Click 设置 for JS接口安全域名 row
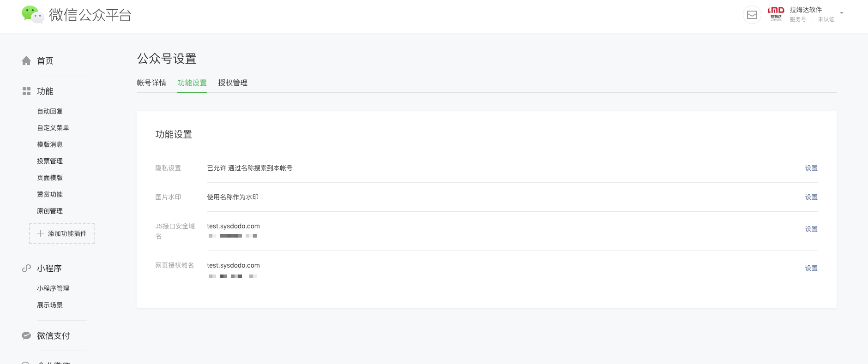This screenshot has height=364, width=868. pos(811,229)
